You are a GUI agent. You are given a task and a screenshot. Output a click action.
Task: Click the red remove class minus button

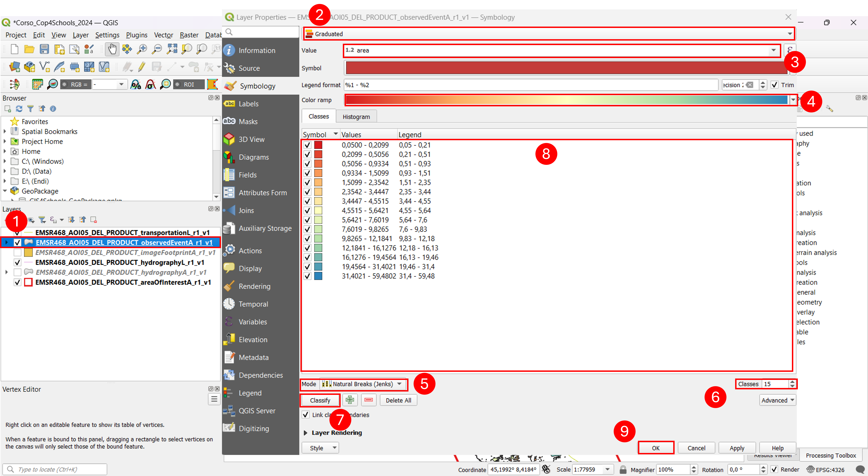tap(369, 400)
